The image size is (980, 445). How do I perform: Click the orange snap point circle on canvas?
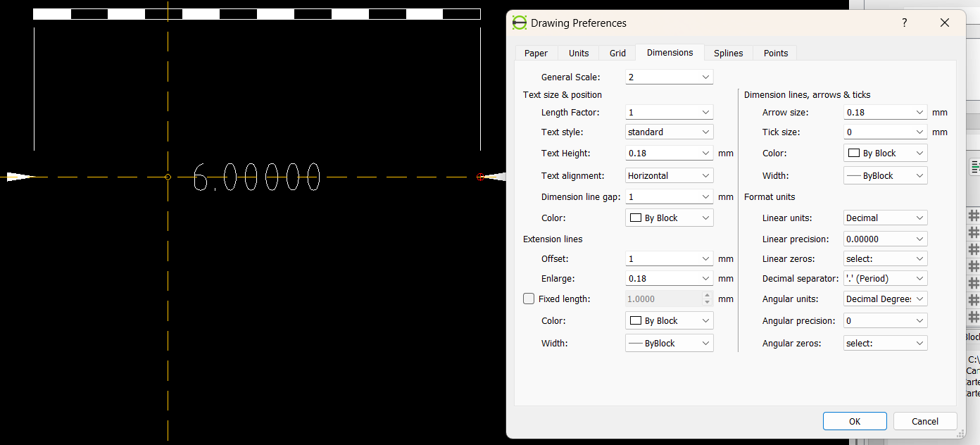coord(168,177)
